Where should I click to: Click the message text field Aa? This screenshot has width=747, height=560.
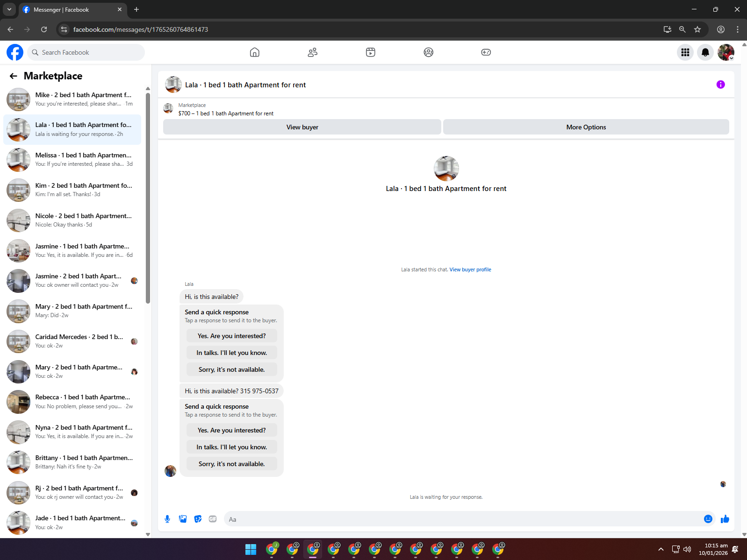463,519
